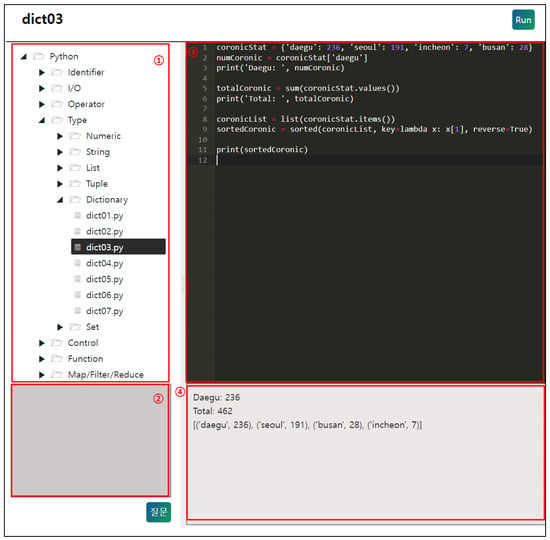The image size is (550, 540).
Task: Open dict02.py in the file tree
Action: (105, 232)
